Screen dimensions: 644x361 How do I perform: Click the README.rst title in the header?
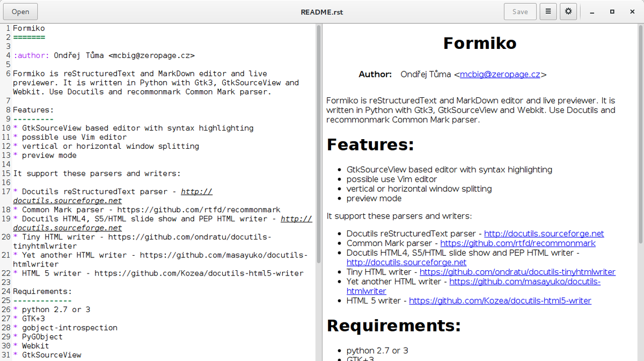pos(321,11)
